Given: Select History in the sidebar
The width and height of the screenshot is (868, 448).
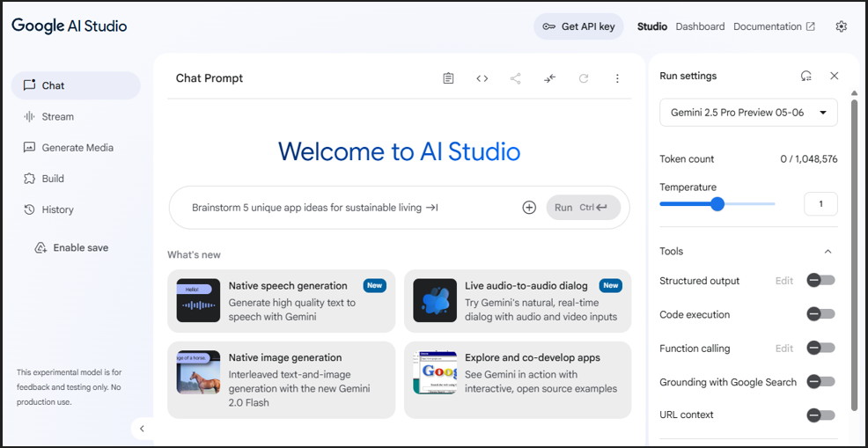Looking at the screenshot, I should tap(76, 209).
